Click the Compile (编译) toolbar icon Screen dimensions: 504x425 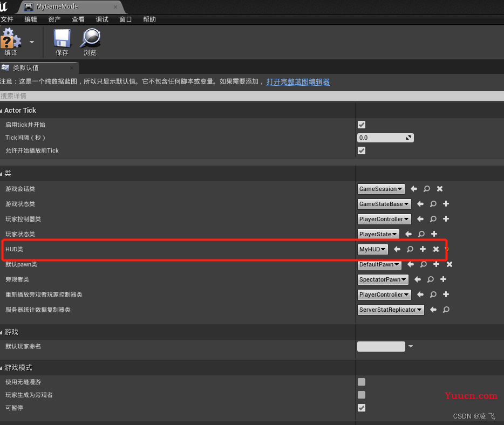[x=11, y=42]
